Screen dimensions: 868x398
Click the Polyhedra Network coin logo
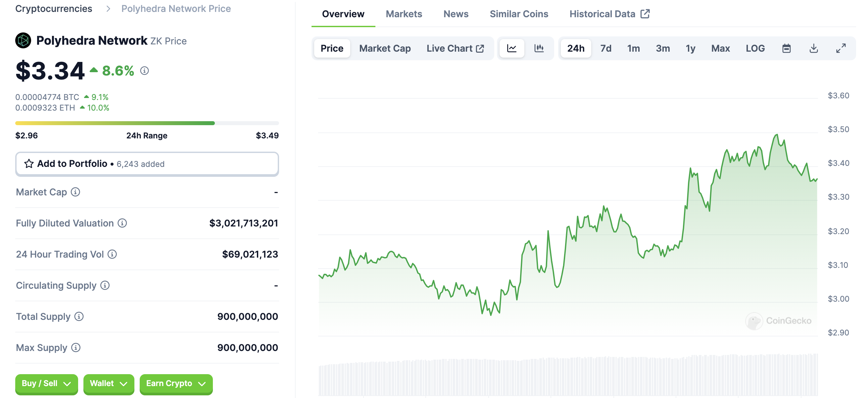[x=23, y=40]
